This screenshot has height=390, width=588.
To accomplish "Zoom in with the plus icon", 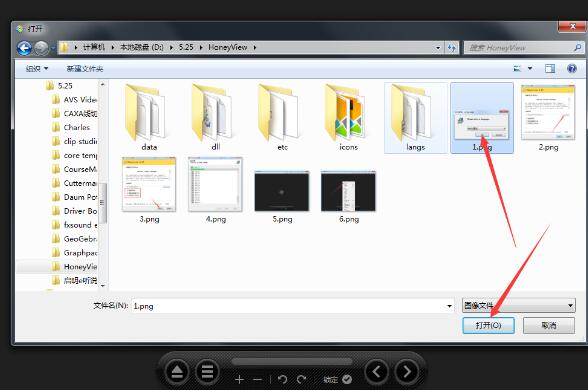I will click(239, 380).
